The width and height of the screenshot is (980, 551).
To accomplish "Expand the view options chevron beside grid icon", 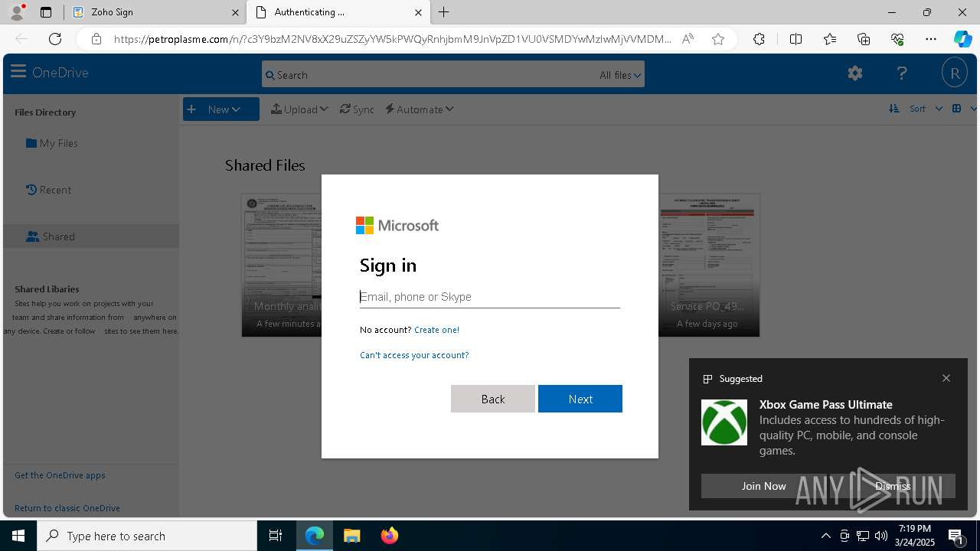I will click(x=974, y=109).
